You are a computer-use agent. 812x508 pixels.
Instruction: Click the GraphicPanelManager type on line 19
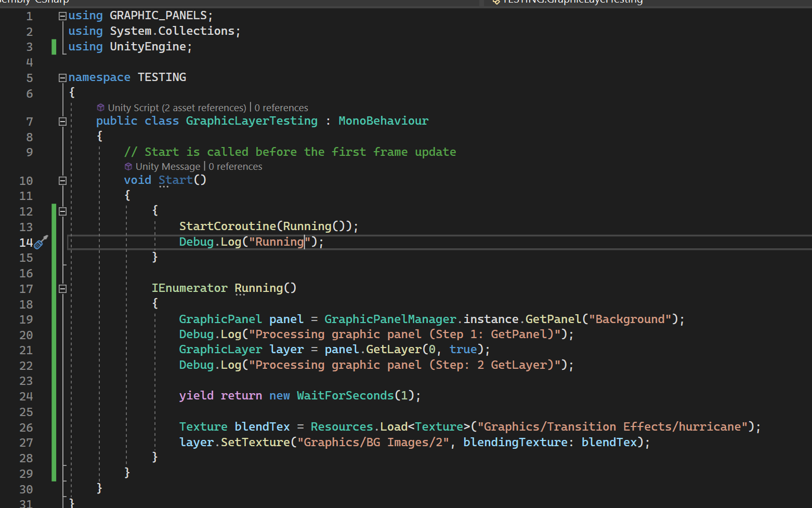(x=390, y=319)
